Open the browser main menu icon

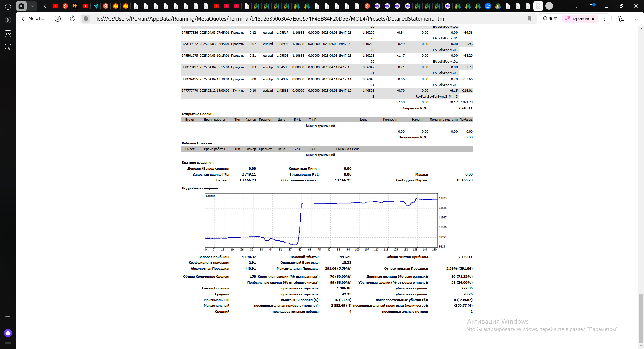pos(592,6)
